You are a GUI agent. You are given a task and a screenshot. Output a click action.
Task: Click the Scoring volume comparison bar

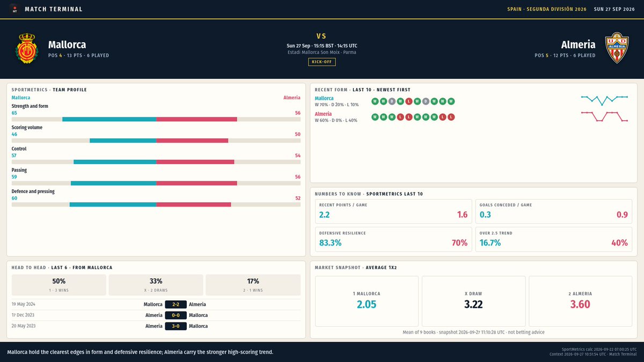[156, 141]
